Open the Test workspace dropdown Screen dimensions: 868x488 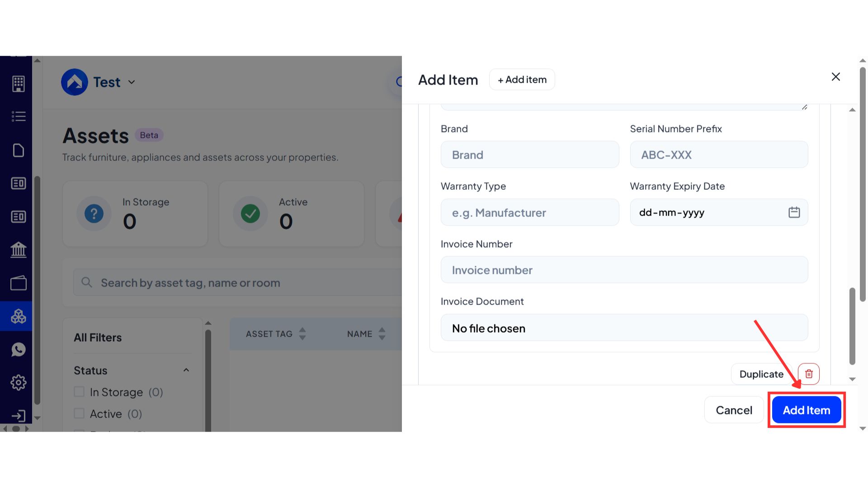pos(132,82)
